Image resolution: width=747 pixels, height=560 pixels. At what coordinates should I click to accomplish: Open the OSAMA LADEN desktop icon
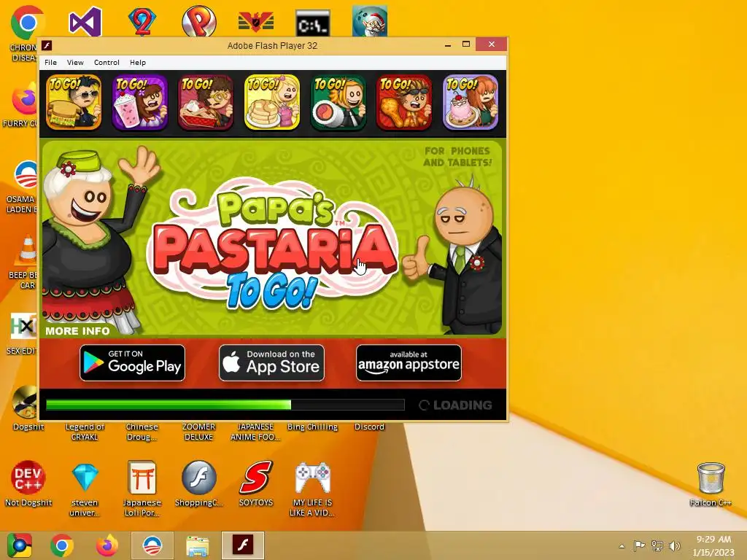point(24,187)
